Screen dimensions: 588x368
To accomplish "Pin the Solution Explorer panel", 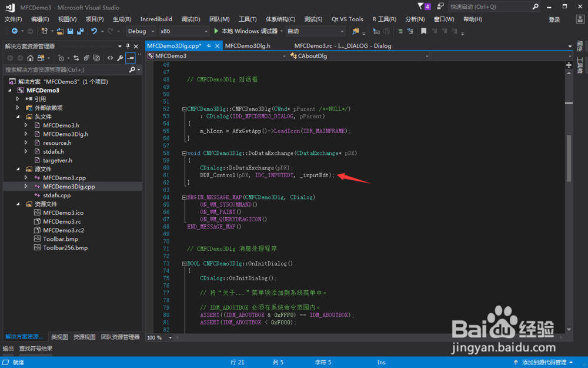I will pos(128,46).
